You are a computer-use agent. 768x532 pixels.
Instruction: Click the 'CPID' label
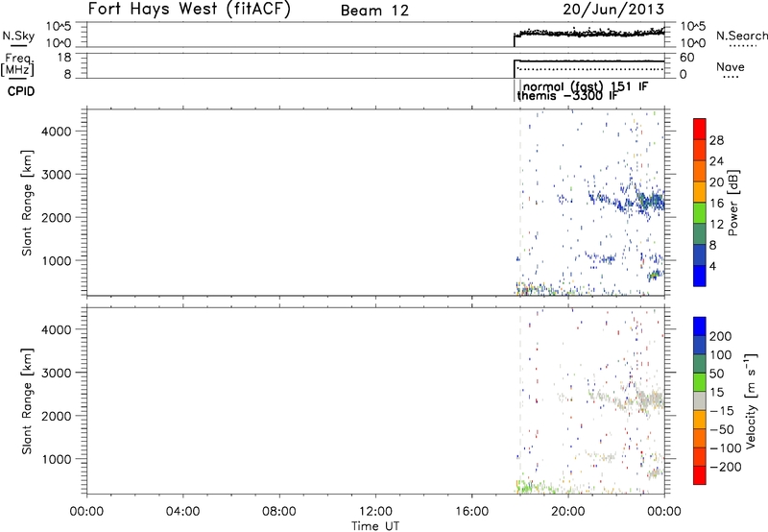21,91
